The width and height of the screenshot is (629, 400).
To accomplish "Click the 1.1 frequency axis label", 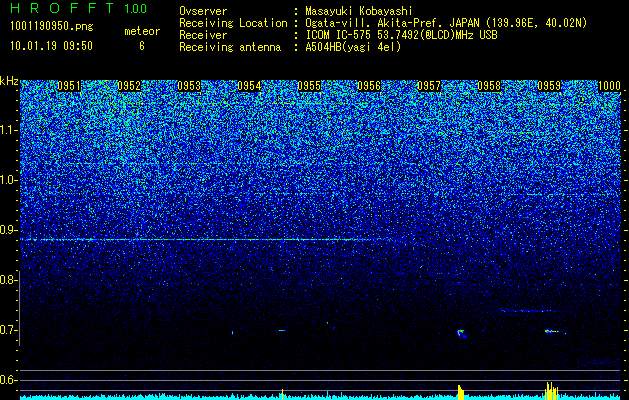I will [x=8, y=130].
